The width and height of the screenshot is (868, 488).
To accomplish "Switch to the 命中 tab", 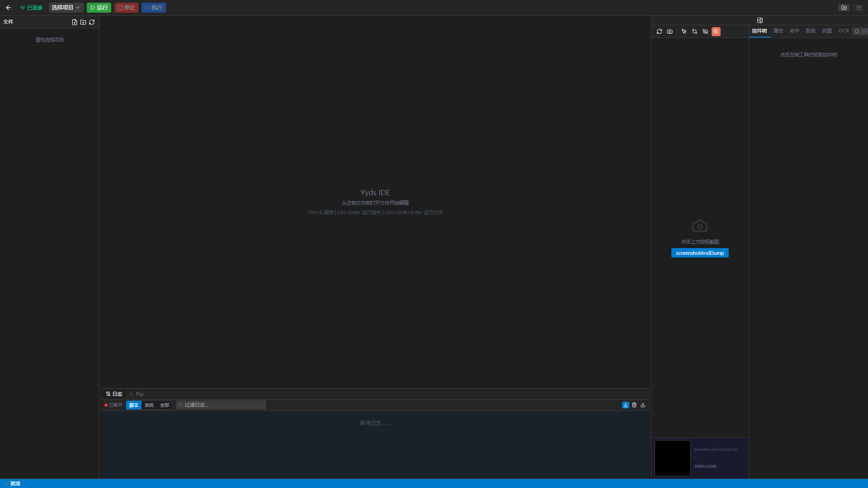I will [794, 31].
